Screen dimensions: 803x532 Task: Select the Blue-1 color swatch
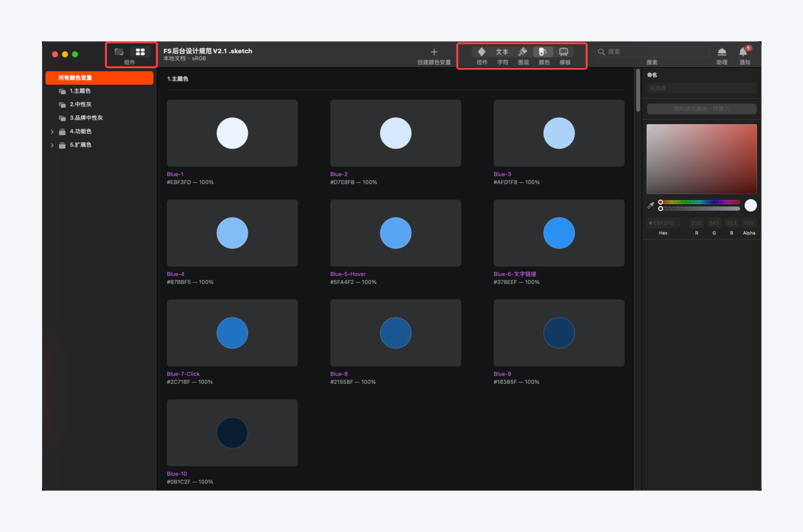coord(232,133)
